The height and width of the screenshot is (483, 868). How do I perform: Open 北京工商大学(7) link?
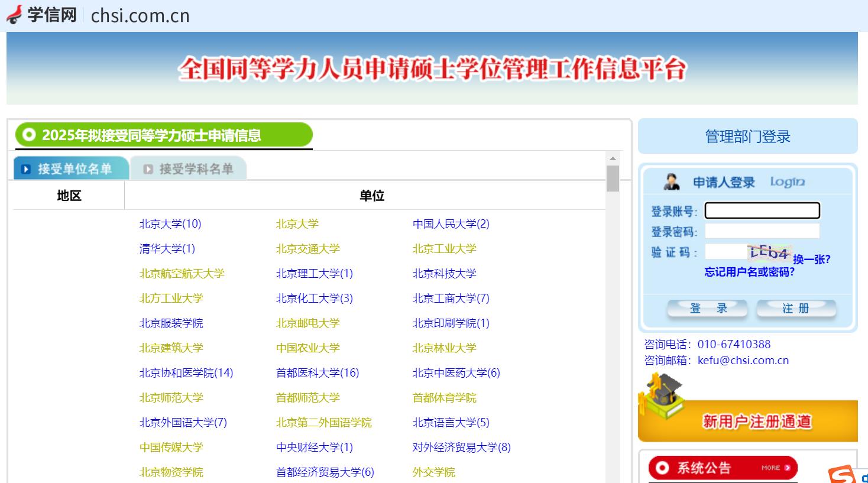[451, 299]
